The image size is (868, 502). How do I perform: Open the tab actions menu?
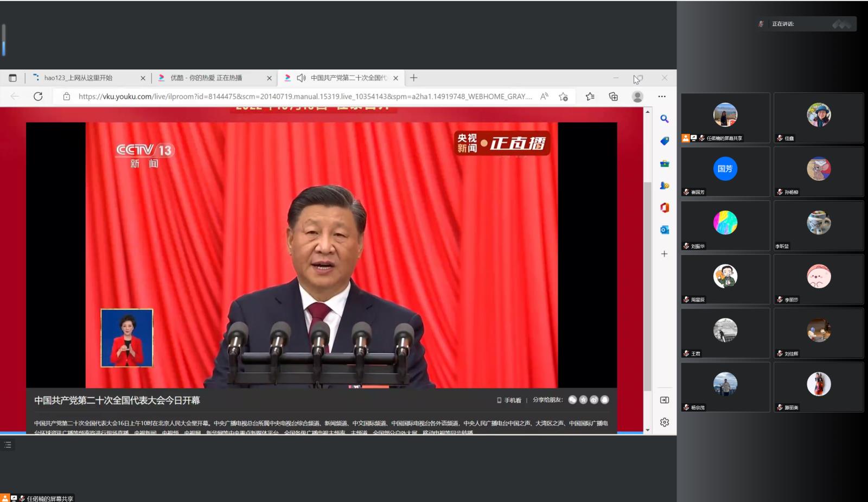pos(13,78)
